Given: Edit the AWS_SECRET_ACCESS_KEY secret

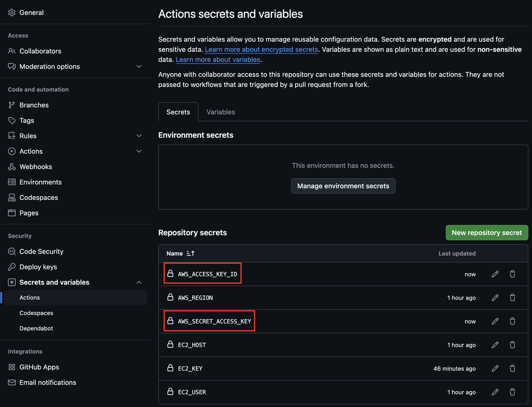Looking at the screenshot, I should click(495, 321).
